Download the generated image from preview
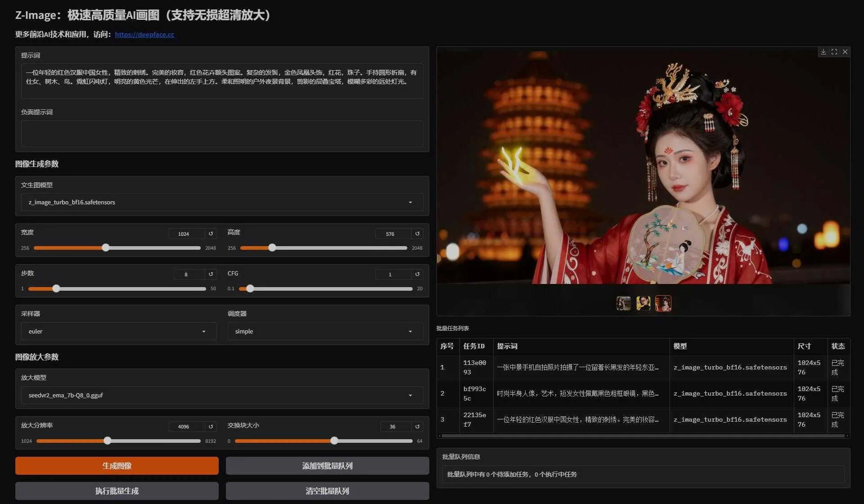Image resolution: width=864 pixels, height=504 pixels. click(x=823, y=52)
